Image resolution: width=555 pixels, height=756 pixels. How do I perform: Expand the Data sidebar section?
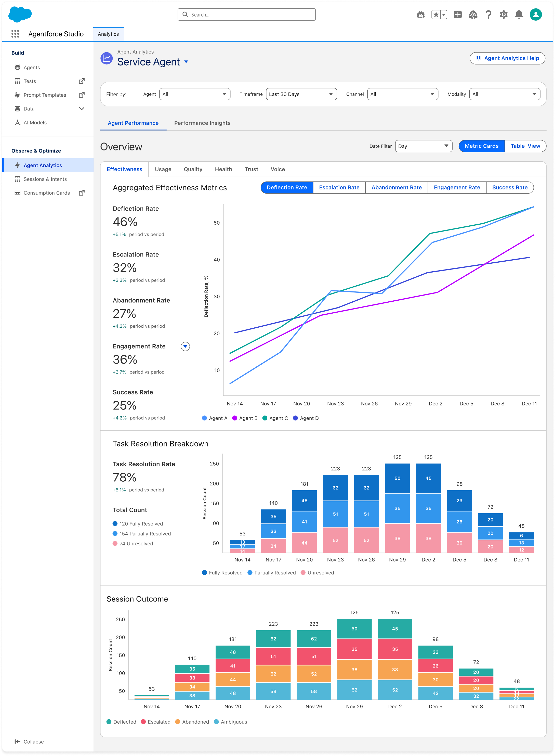tap(82, 109)
